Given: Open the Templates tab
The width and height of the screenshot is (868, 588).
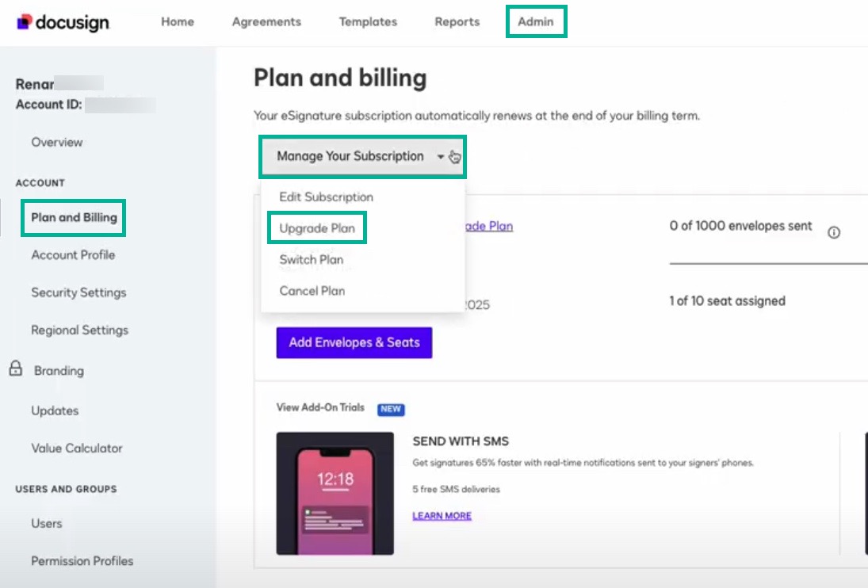Looking at the screenshot, I should (x=367, y=22).
